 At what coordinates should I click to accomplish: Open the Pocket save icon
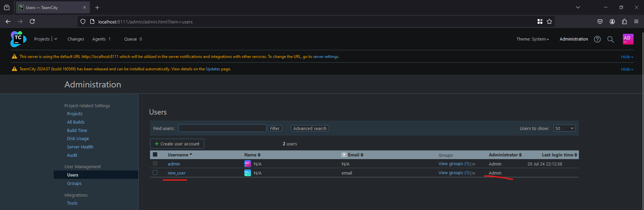pyautogui.click(x=600, y=21)
